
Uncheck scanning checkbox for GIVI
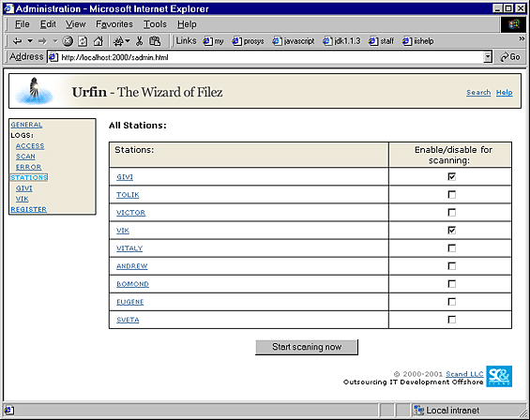(451, 176)
